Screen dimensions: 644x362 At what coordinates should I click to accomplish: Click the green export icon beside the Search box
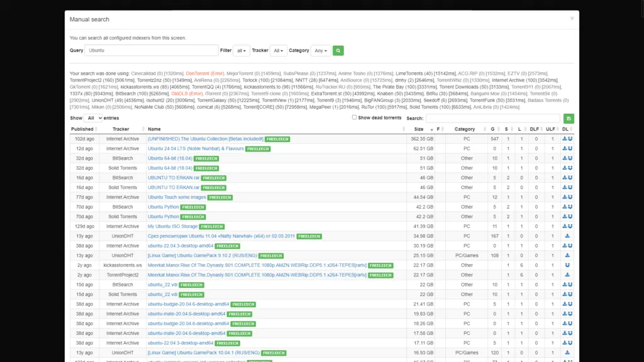pyautogui.click(x=568, y=118)
